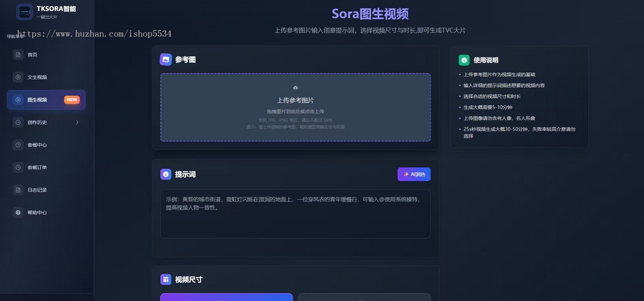This screenshot has height=301, width=644.
Task: Click the TKSORA logo icon
Action: point(25,12)
